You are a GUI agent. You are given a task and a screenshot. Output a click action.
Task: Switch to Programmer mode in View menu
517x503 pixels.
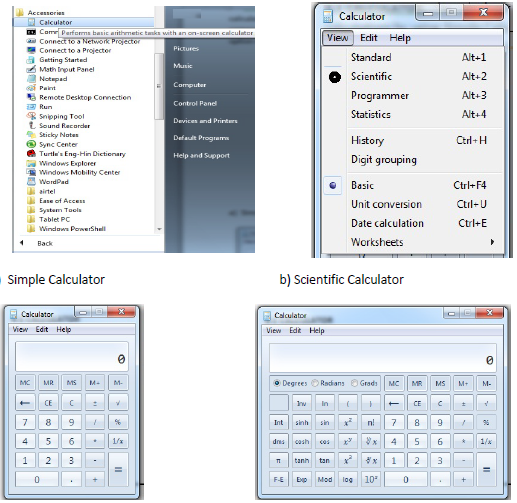coord(413,96)
